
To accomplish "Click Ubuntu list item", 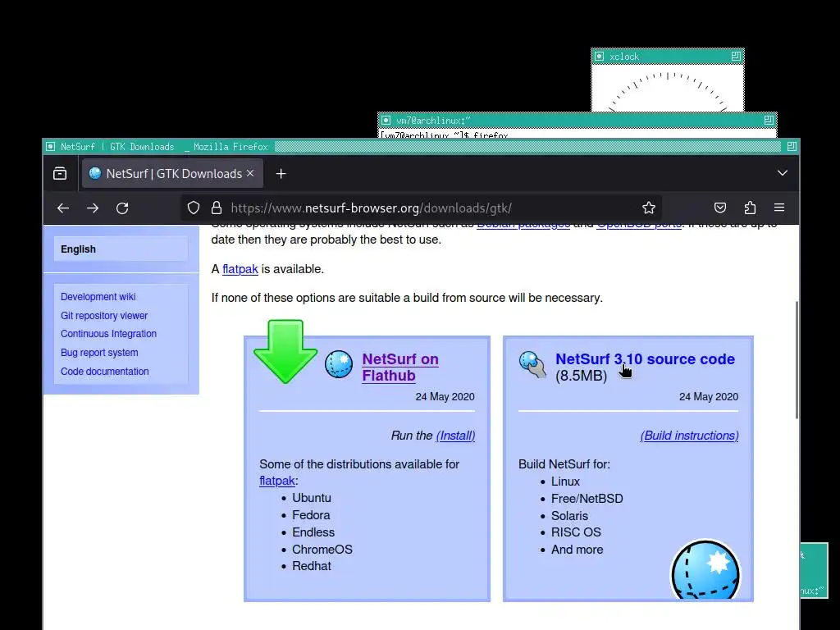I will 312,498.
